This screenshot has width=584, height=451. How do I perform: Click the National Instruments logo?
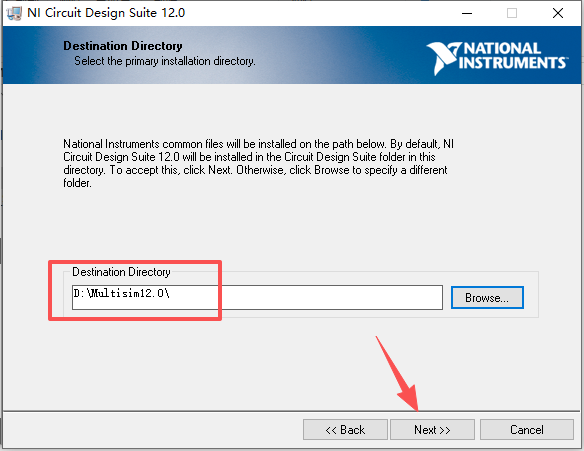pos(497,58)
